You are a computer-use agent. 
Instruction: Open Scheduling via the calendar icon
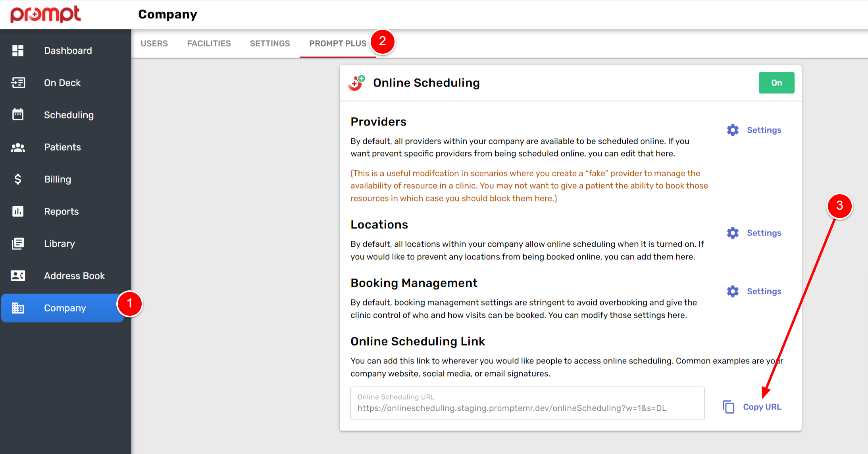pyautogui.click(x=17, y=115)
